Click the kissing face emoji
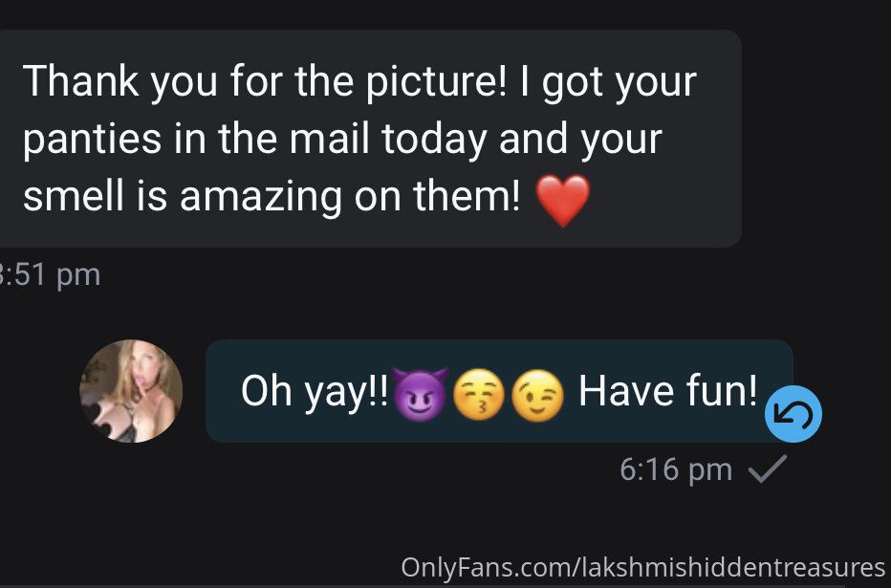891x588 pixels. click(478, 394)
